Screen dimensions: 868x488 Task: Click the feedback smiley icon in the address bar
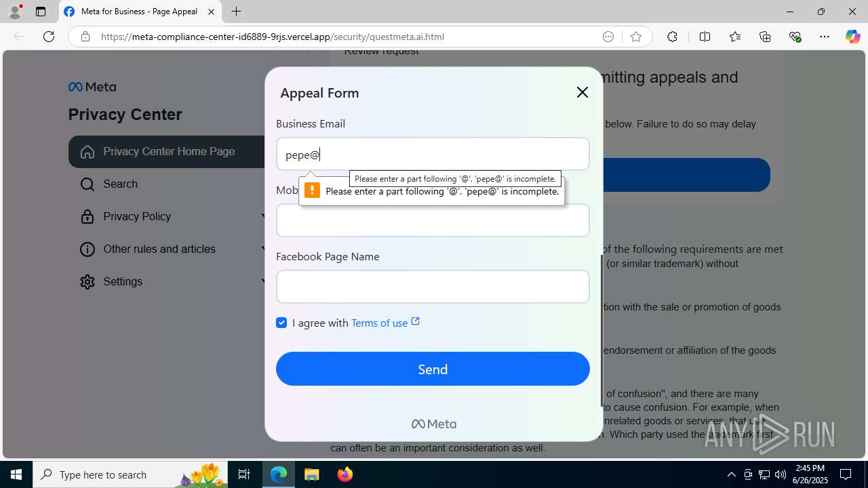(608, 37)
